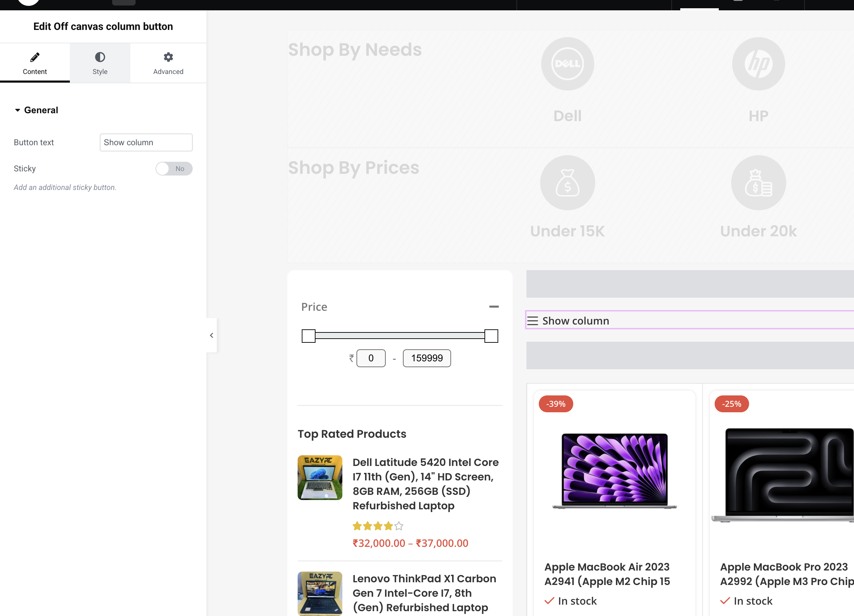Collapse the Price filter with minus
Screen dimensions: 854x616
(x=494, y=307)
